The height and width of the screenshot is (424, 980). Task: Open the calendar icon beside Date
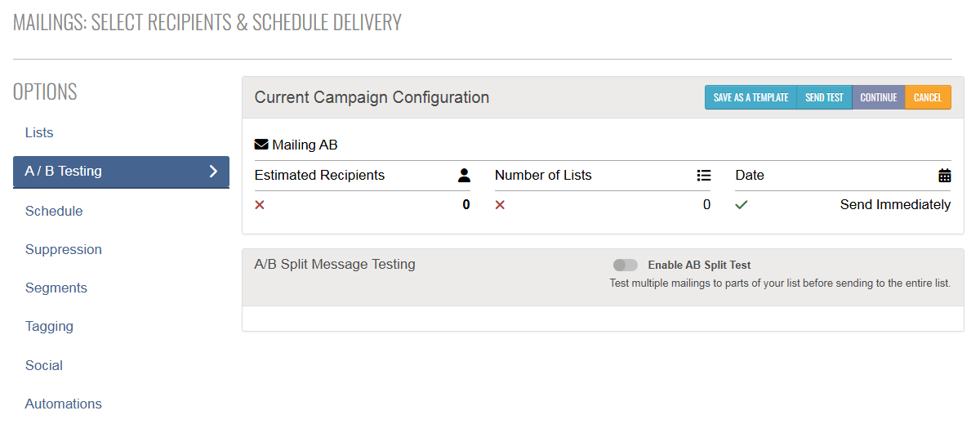tap(945, 175)
